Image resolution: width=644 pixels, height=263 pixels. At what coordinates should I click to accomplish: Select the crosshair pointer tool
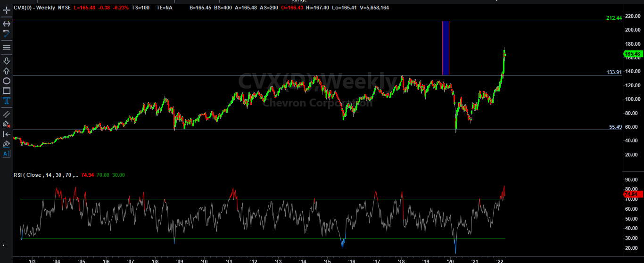7,10
